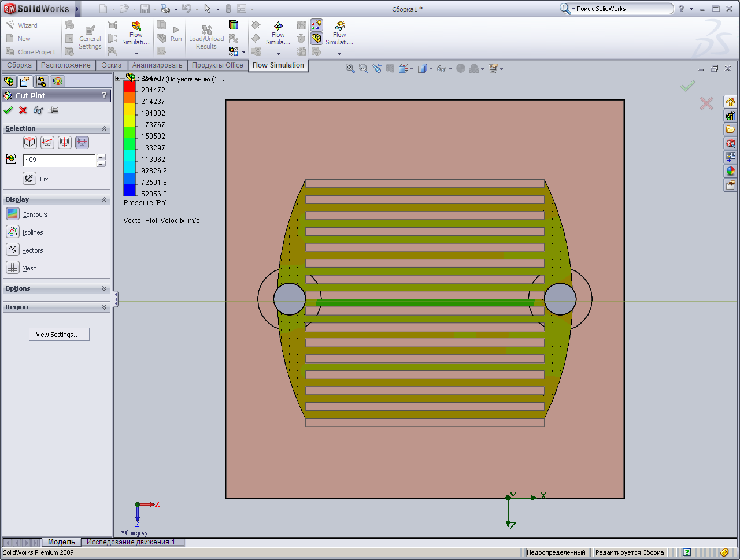Choose the angled screen-plane section option
This screenshot has width=740, height=560.
tap(47, 142)
